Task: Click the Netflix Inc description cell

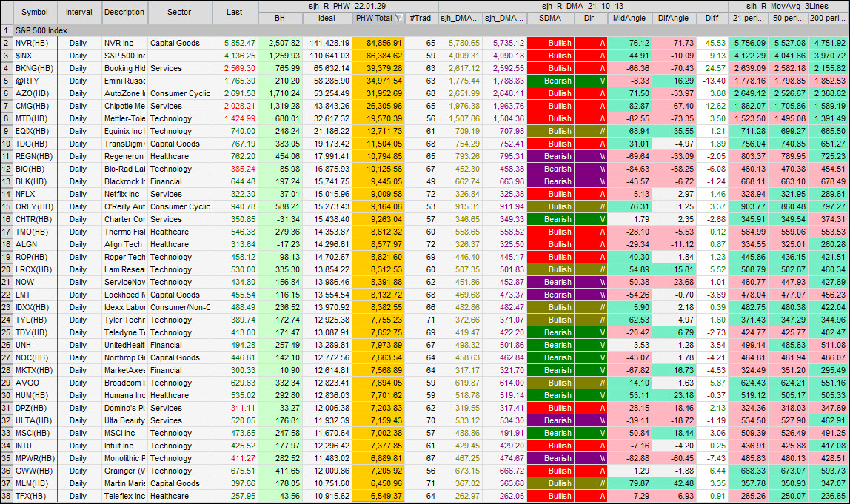Action: [124, 194]
